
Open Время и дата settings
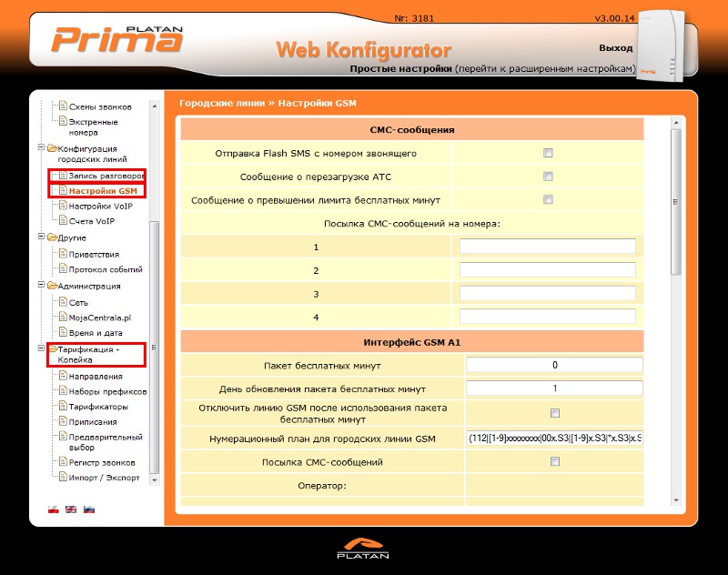(96, 333)
